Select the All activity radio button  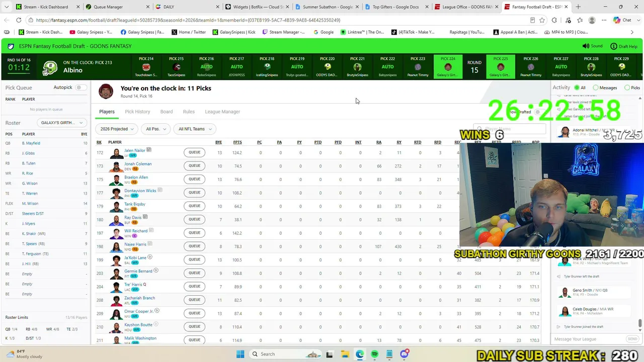[577, 87]
